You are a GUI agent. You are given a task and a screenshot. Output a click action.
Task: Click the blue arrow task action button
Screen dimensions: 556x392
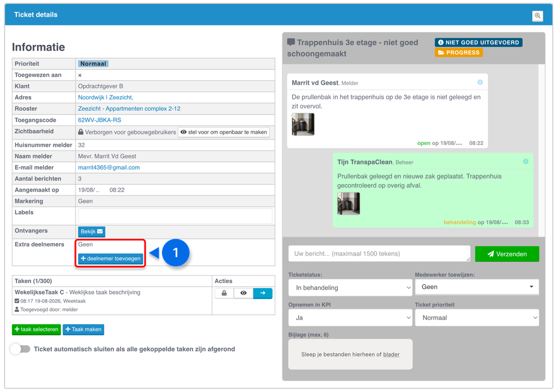tap(263, 293)
